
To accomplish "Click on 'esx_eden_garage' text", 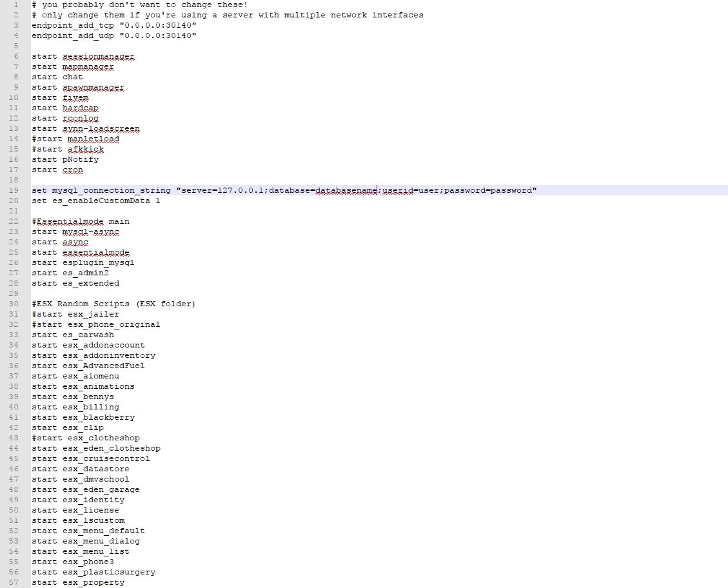I will [x=101, y=489].
